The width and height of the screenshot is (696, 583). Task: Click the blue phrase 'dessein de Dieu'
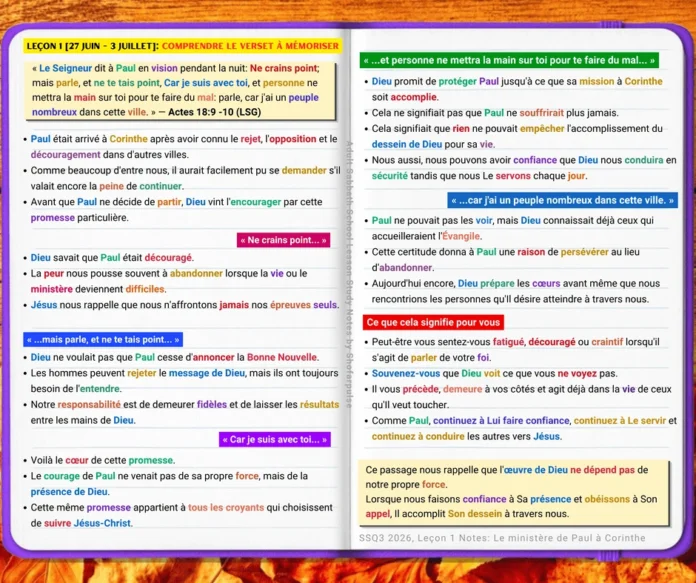(407, 144)
